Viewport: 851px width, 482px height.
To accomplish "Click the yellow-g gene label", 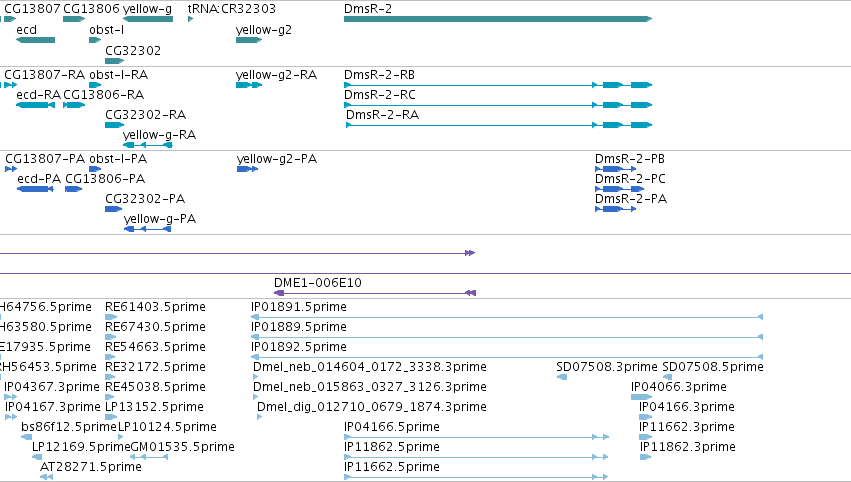I will tap(147, 9).
